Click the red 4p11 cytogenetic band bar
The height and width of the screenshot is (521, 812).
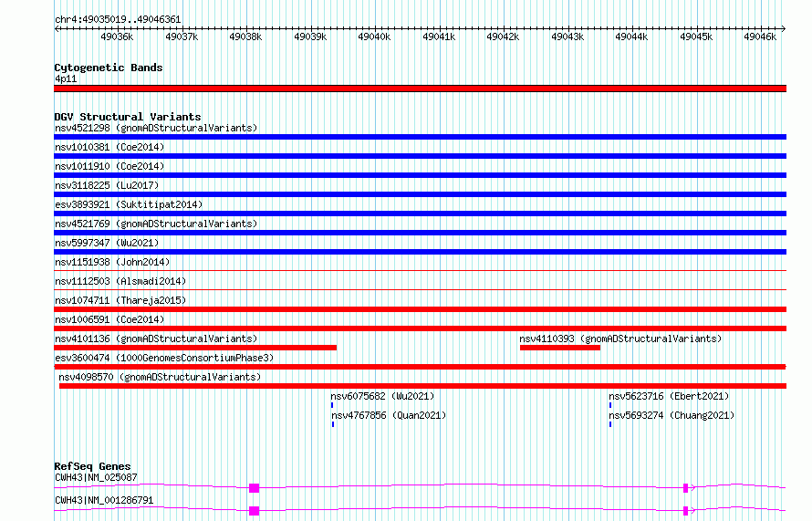point(420,89)
